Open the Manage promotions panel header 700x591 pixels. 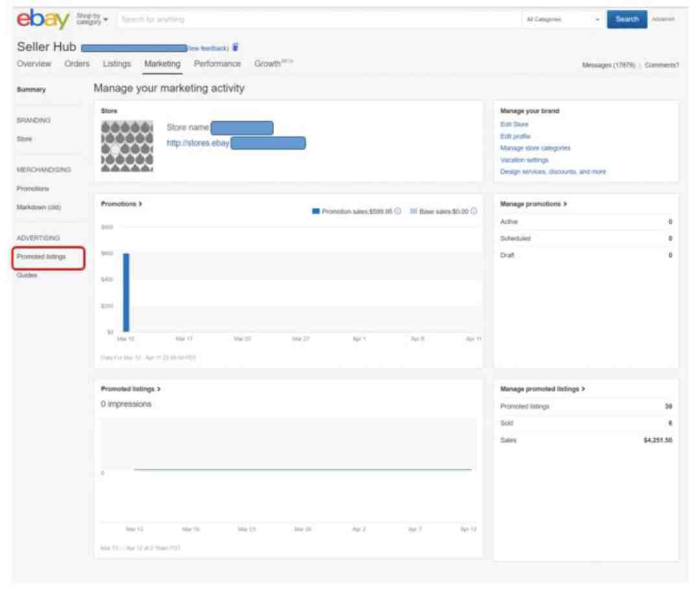tap(533, 203)
